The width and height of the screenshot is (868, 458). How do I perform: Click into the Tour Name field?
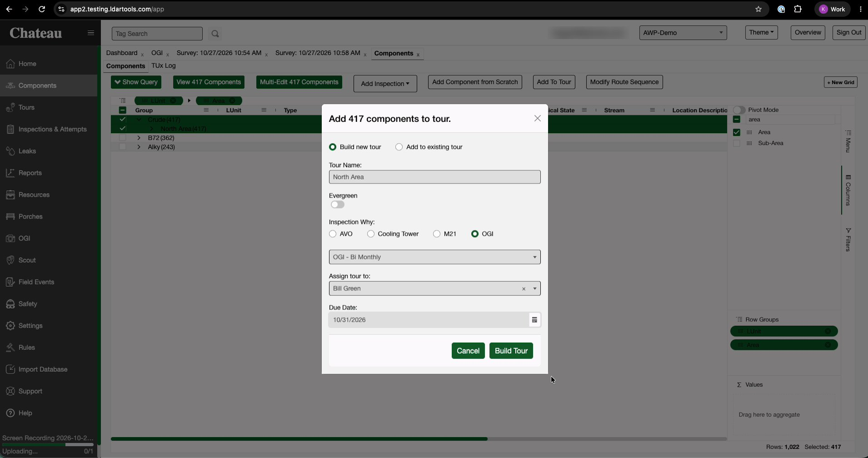435,177
